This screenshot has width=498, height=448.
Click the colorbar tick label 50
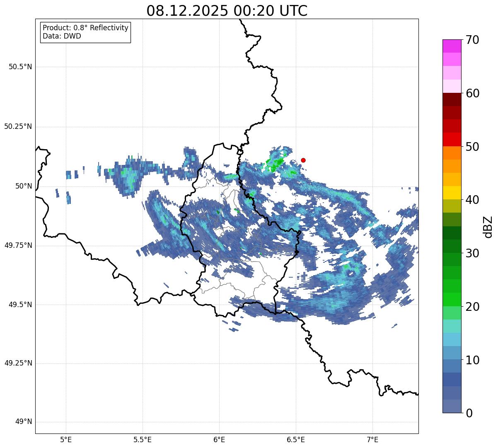473,147
